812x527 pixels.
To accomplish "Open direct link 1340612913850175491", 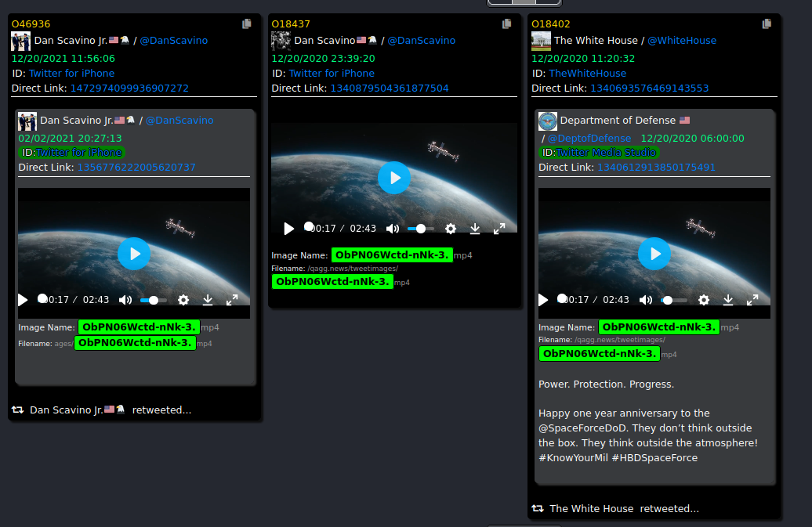I will pyautogui.click(x=656, y=168).
